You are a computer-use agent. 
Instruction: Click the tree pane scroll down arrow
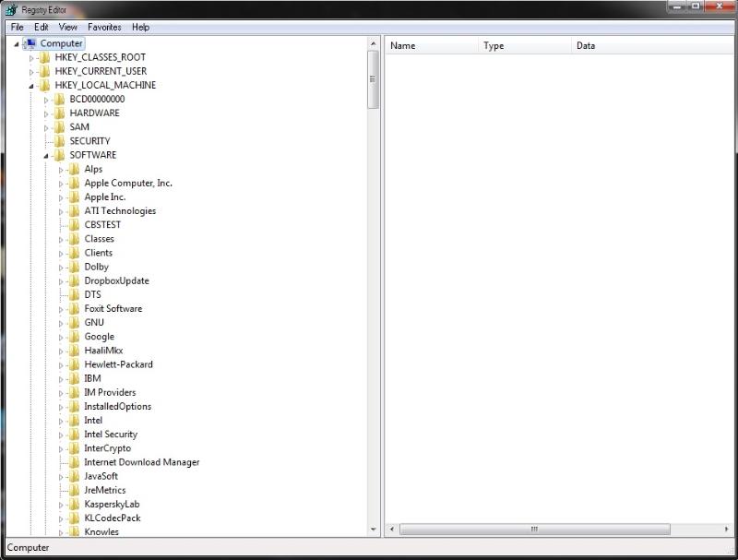tap(374, 530)
